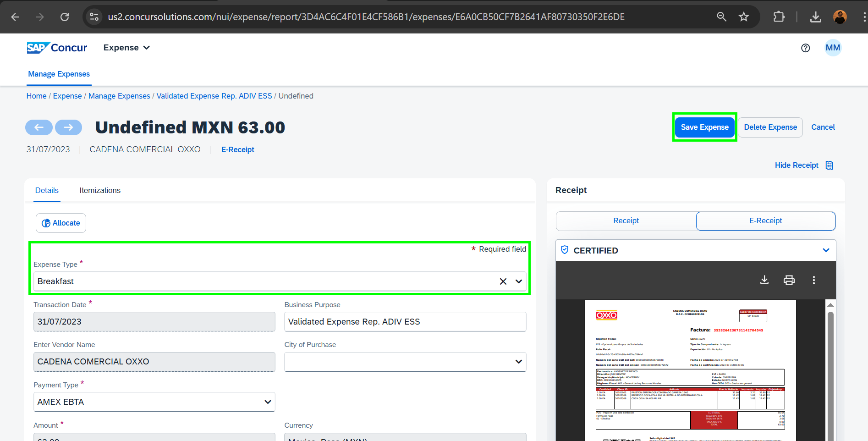The width and height of the screenshot is (868, 441).
Task: Go to previous expense with left arrow
Action: [39, 127]
